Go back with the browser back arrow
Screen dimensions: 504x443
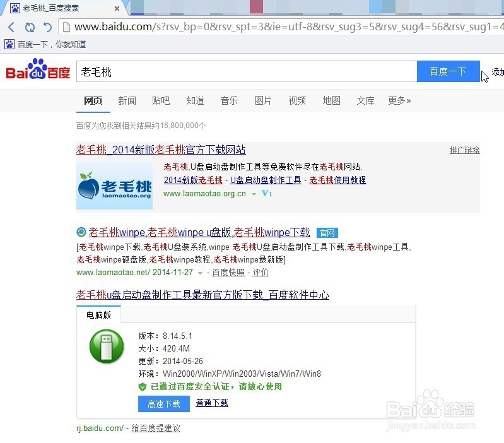11,27
